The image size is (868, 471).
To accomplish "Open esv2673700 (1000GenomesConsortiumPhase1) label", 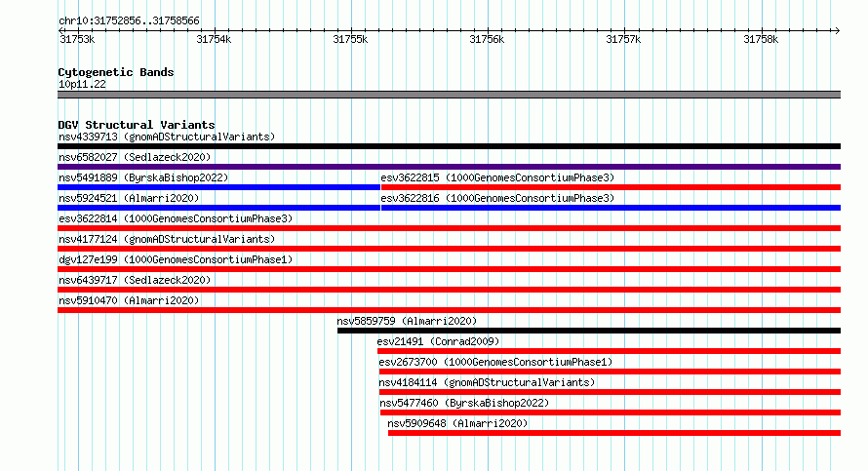I will pyautogui.click(x=495, y=362).
